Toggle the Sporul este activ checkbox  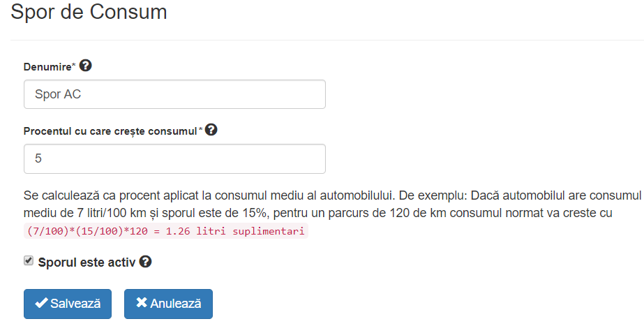pyautogui.click(x=29, y=260)
